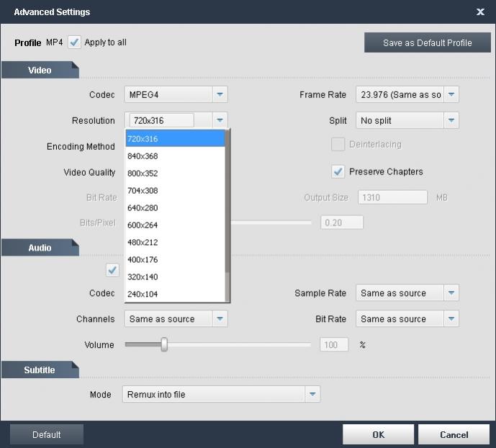Click the Subtitle section header
This screenshot has width=496, height=448.
click(x=40, y=369)
